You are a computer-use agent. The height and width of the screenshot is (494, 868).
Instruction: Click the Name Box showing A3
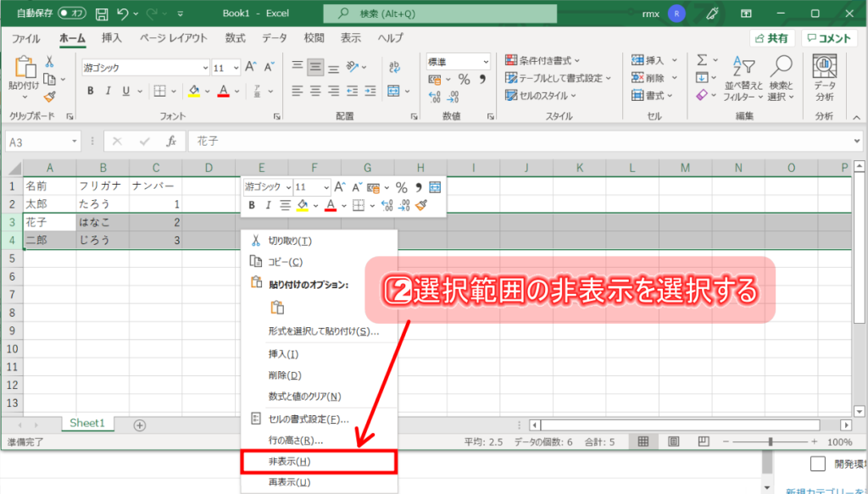click(38, 142)
